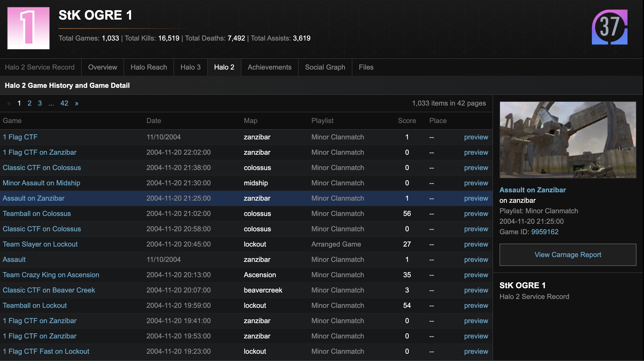644x361 pixels.
Task: Open Team Slayer on Lockout game
Action: 40,244
